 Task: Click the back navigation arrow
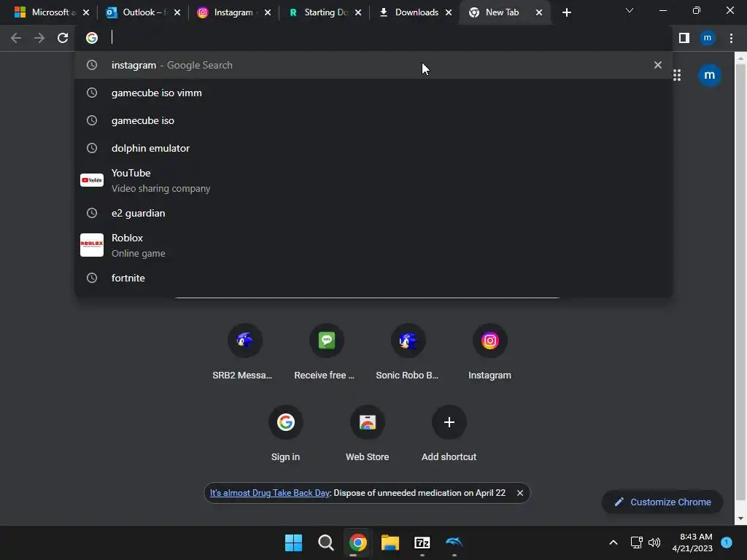point(16,38)
